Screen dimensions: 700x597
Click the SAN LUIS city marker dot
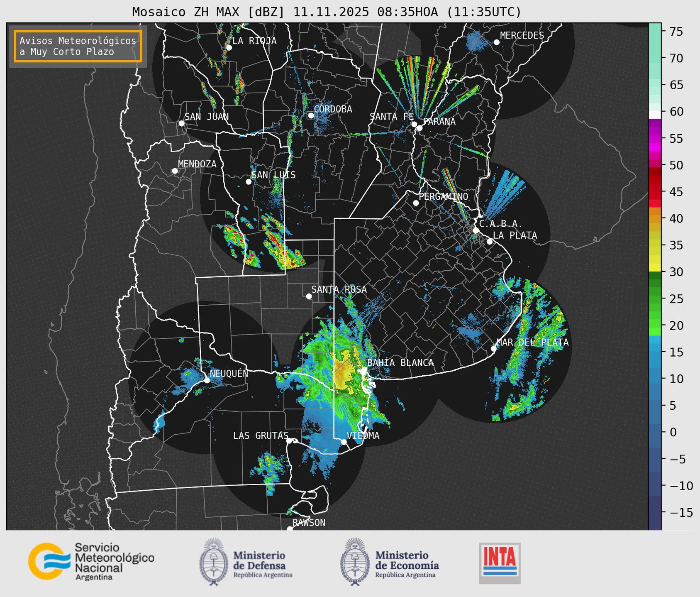point(249,181)
